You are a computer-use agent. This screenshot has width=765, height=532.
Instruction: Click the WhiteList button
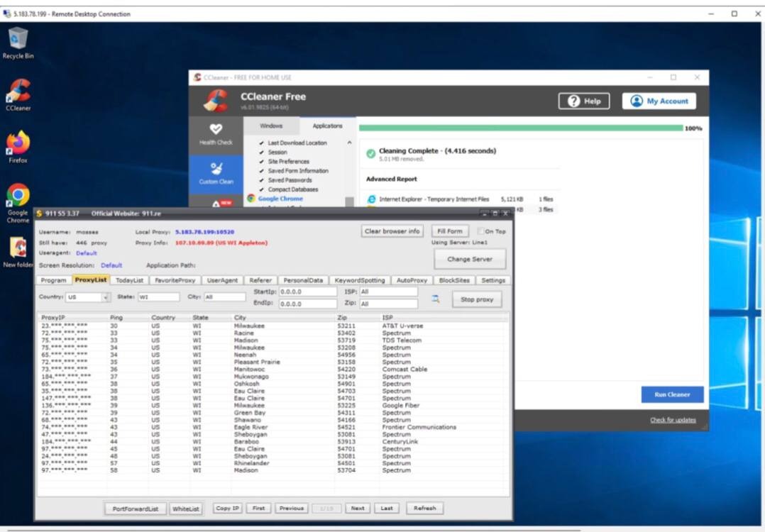(x=186, y=509)
